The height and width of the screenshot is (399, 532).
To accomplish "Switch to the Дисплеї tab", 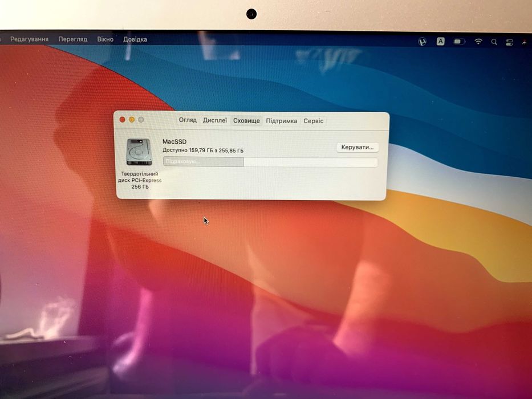I will pyautogui.click(x=215, y=120).
